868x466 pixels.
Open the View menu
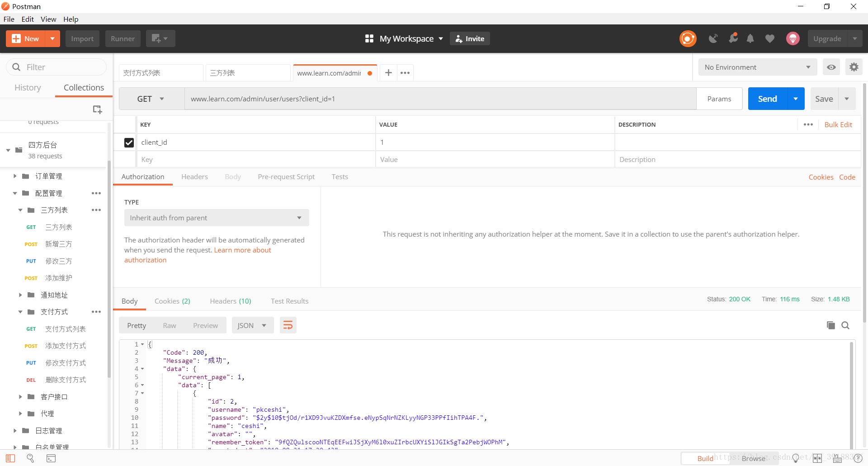point(48,19)
